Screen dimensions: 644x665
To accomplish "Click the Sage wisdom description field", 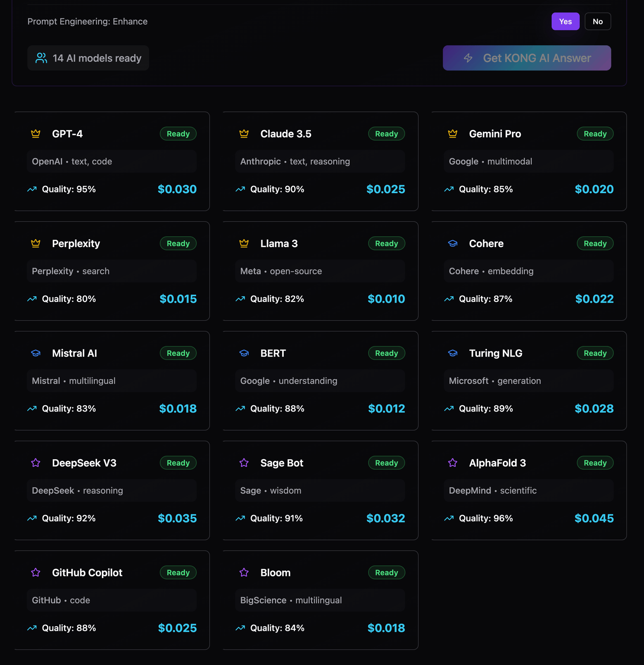I will click(x=320, y=490).
